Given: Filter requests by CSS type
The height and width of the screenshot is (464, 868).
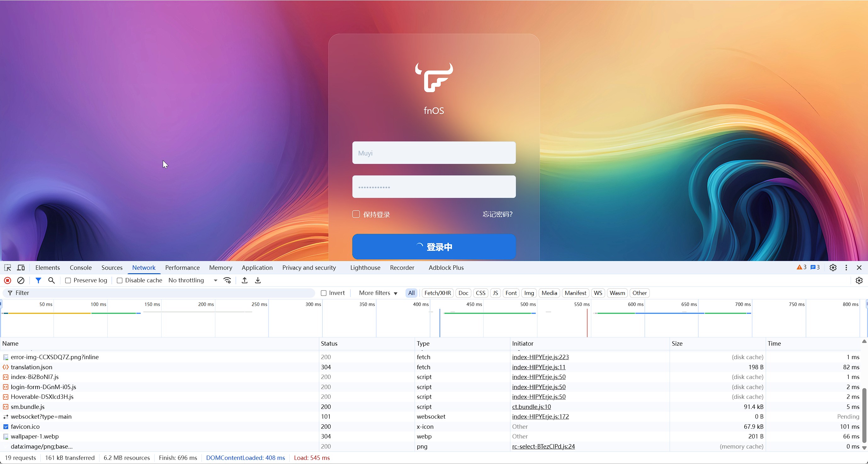Looking at the screenshot, I should point(480,293).
